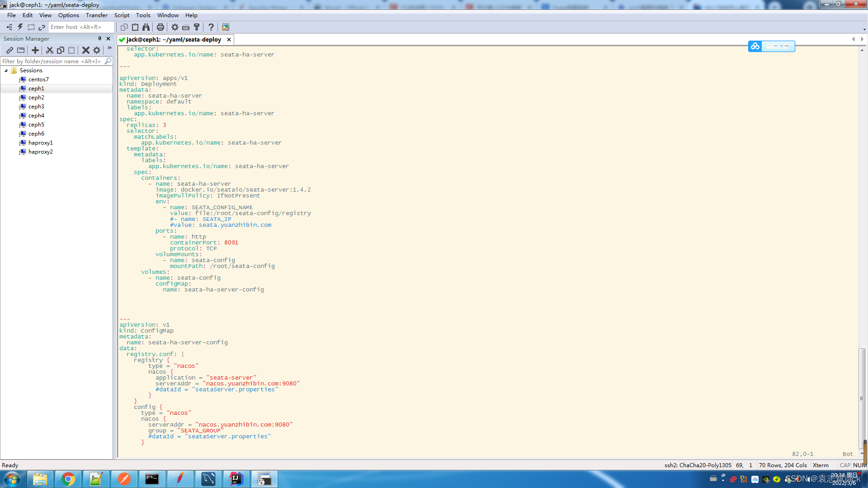The image size is (868, 488).
Task: Open Session Manager toolbar icon
Action: coord(9,27)
